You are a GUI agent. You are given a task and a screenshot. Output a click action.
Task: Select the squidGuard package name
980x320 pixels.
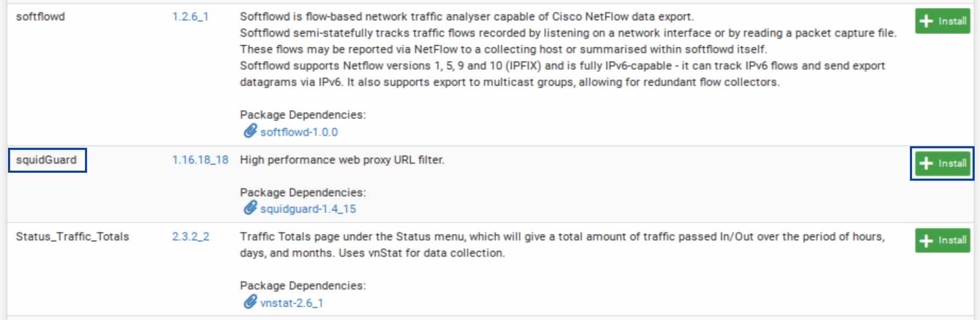46,160
